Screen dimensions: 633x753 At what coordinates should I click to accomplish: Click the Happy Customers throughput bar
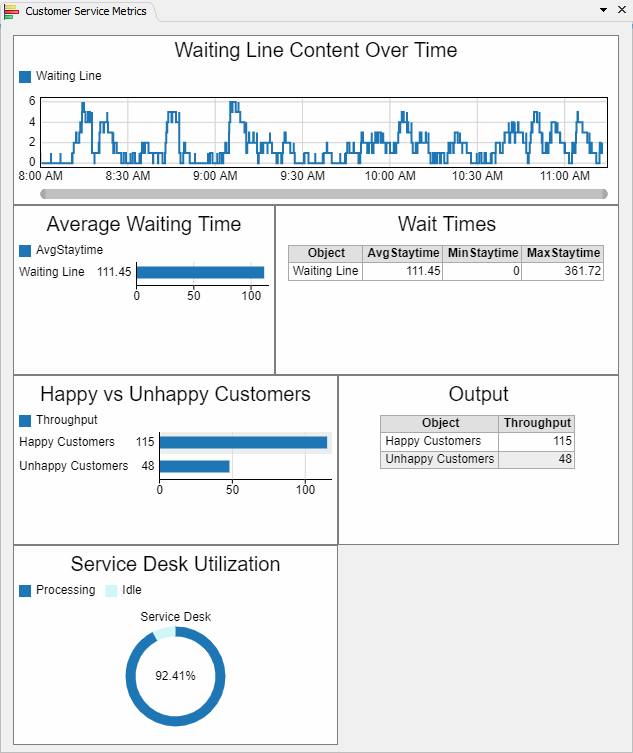243,442
